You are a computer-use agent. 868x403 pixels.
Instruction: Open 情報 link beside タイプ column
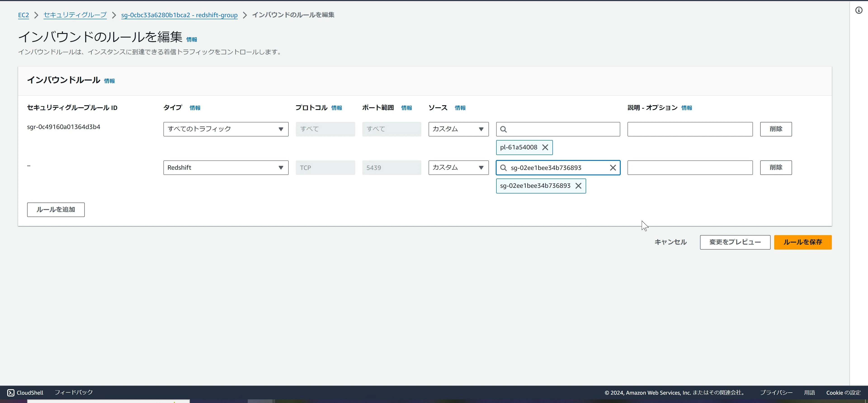pyautogui.click(x=195, y=108)
